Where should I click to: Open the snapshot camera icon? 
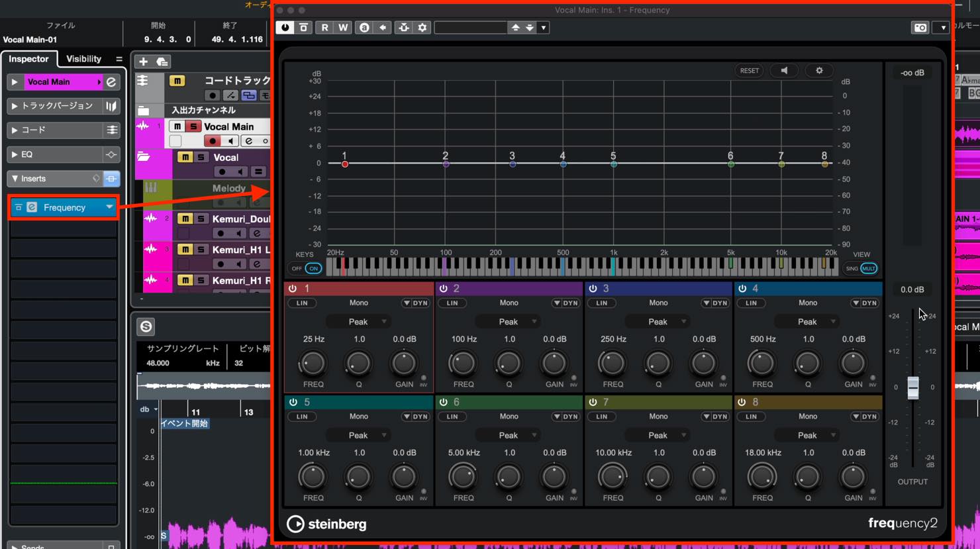(x=920, y=28)
